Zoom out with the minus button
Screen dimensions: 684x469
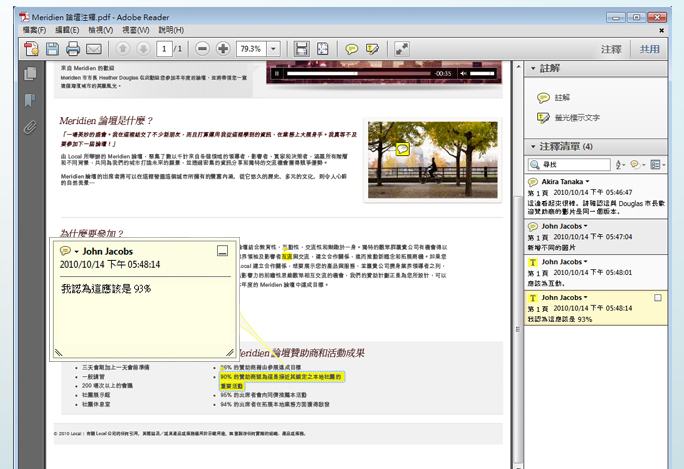click(x=201, y=49)
